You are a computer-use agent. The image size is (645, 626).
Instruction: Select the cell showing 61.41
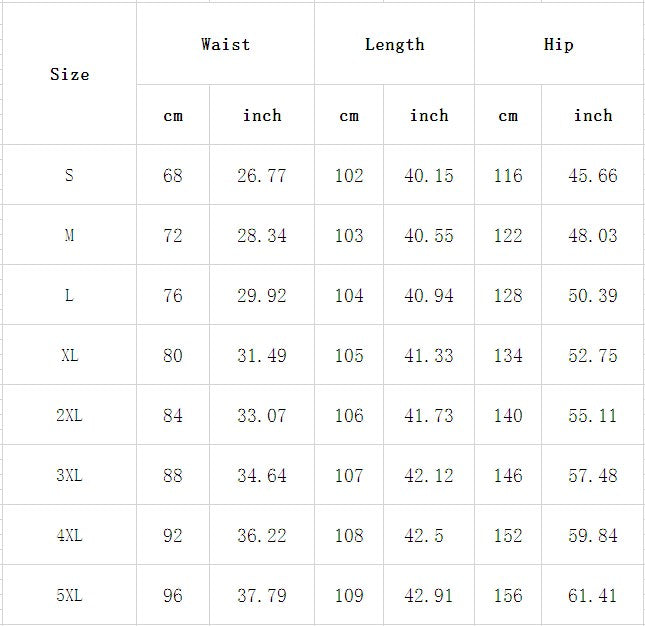coord(593,595)
